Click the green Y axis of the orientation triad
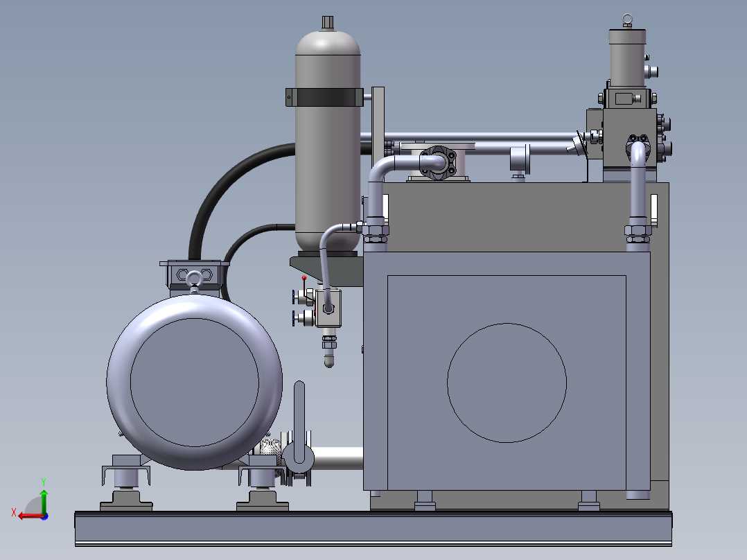Viewport: 747px width, 560px height. click(44, 501)
